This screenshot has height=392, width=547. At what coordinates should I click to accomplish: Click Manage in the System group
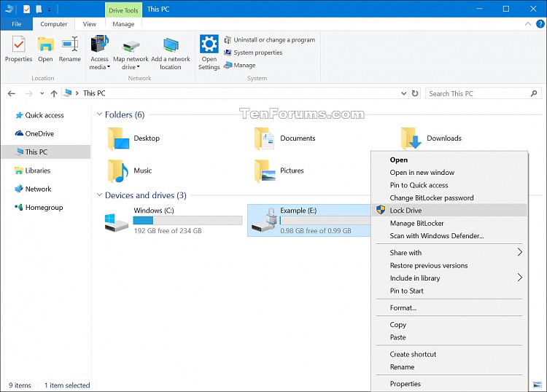point(240,65)
